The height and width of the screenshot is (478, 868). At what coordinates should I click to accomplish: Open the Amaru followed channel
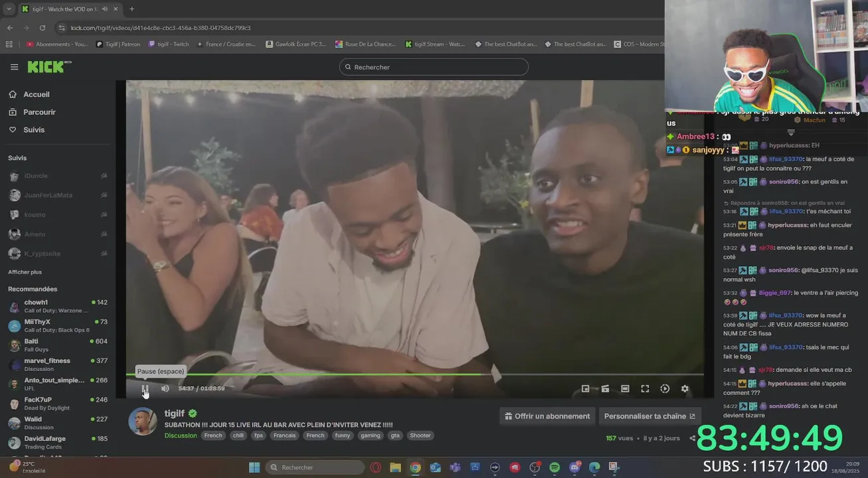pyautogui.click(x=58, y=234)
